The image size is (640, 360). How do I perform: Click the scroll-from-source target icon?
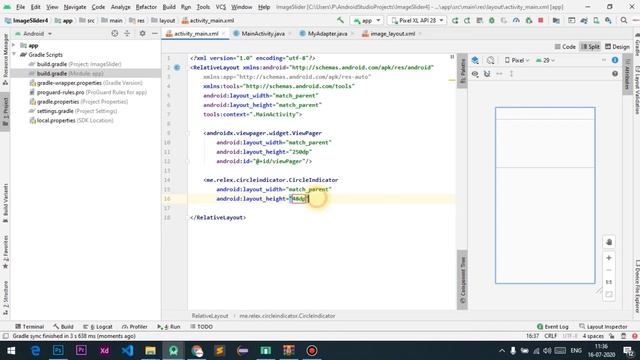(x=115, y=33)
